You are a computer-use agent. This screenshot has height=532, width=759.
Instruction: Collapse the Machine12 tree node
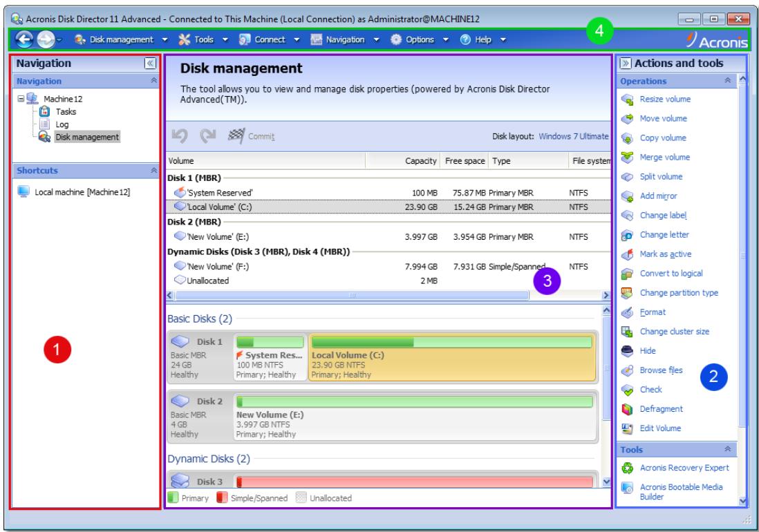(21, 99)
